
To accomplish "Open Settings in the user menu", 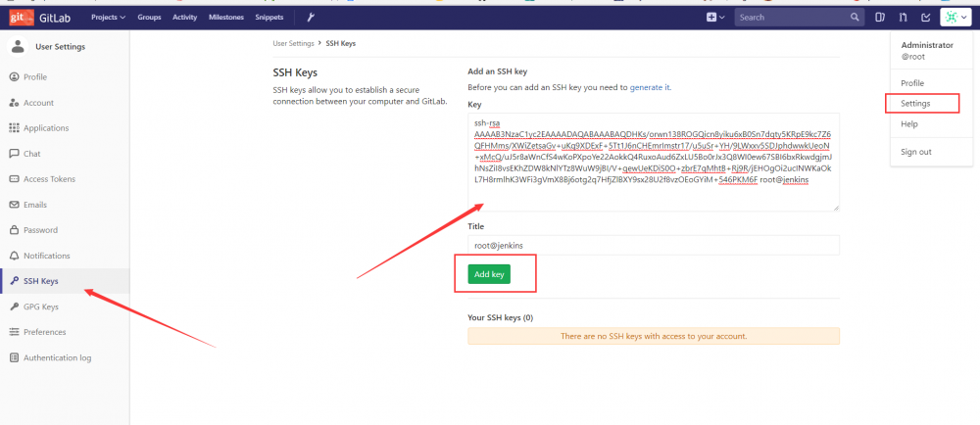I will click(x=915, y=103).
